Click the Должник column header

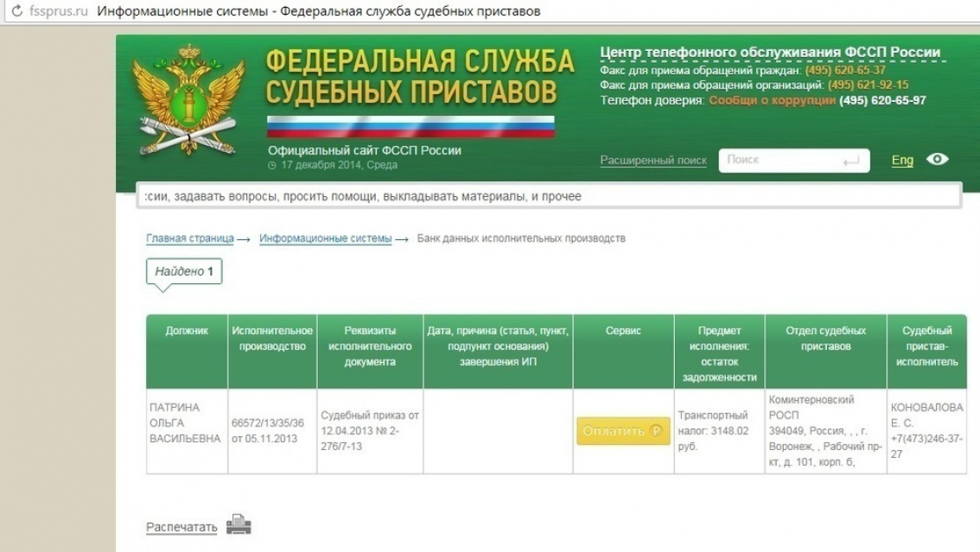pyautogui.click(x=187, y=352)
